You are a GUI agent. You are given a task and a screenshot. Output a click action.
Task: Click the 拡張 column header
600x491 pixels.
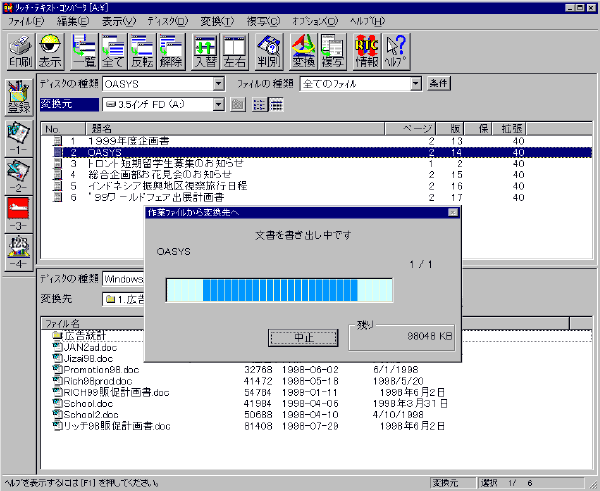507,129
